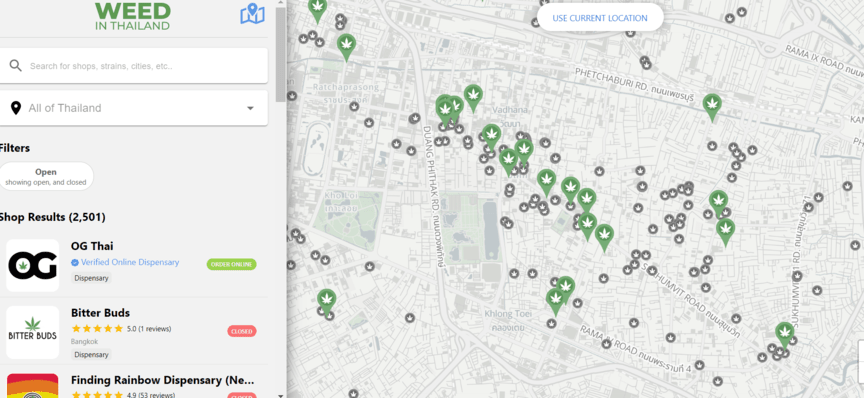Viewport: 864px width, 398px height.
Task: Click the magnifier search icon
Action: pyautogui.click(x=15, y=66)
